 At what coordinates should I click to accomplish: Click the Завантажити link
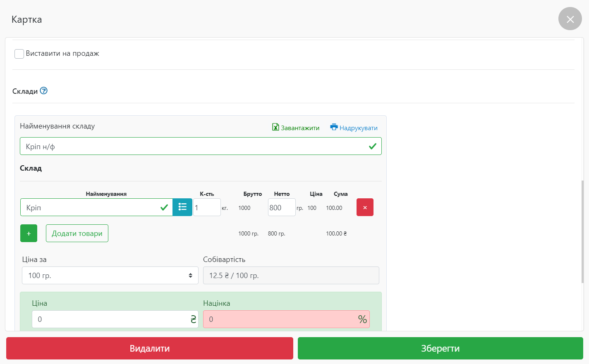tap(300, 128)
